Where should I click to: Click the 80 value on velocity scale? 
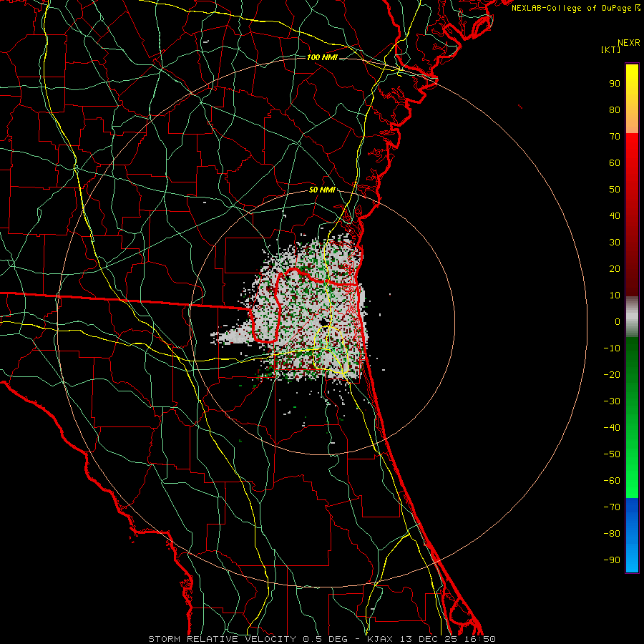point(615,110)
